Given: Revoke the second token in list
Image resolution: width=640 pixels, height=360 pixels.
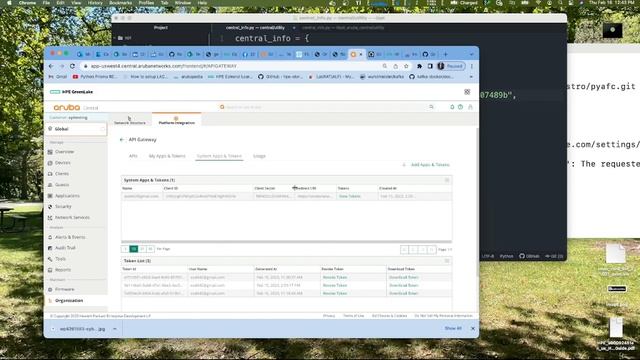Looking at the screenshot, I should tap(335, 285).
